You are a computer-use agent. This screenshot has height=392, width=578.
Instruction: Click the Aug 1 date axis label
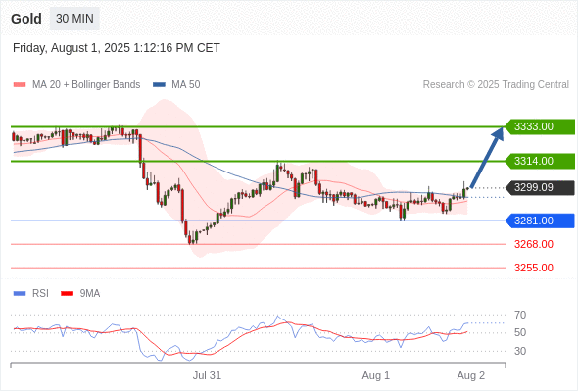[x=376, y=375]
